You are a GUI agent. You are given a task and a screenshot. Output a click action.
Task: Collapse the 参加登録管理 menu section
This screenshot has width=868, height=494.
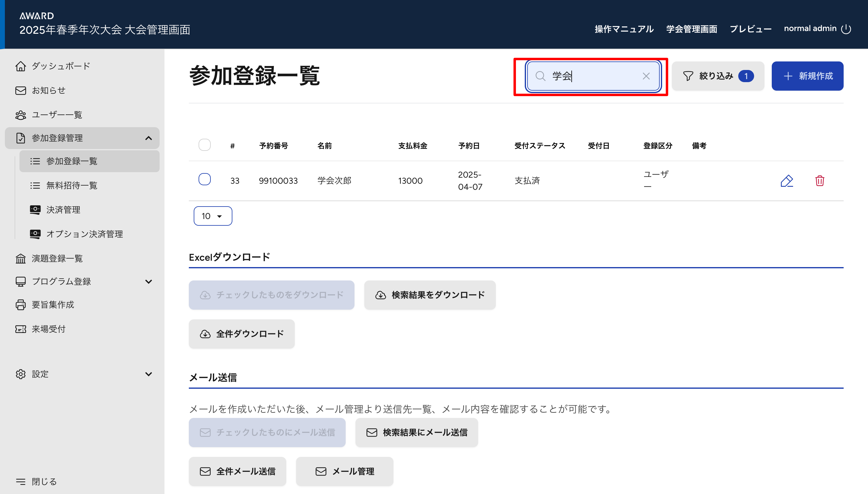[148, 138]
